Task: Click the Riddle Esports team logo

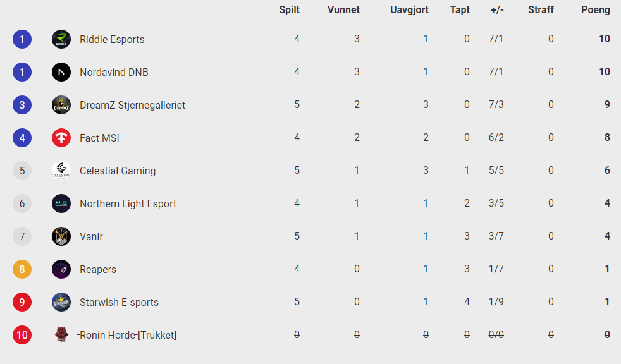Action: coord(61,39)
